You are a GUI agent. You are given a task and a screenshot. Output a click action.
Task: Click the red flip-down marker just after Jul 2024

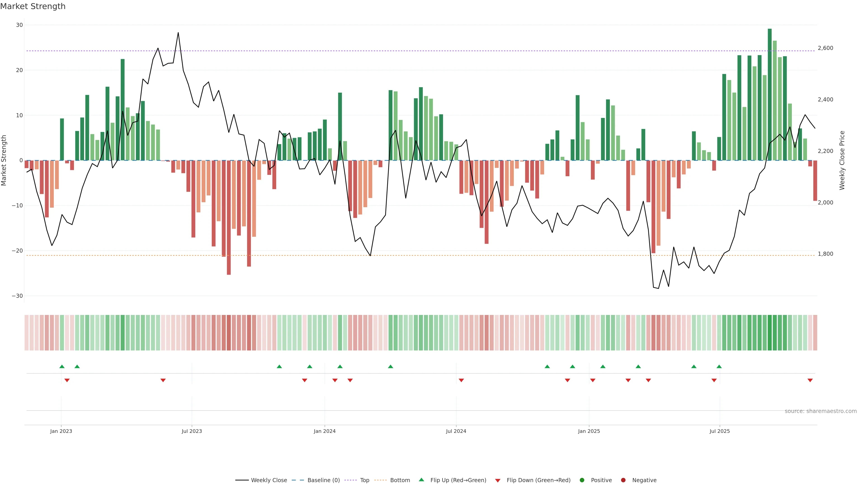pos(461,380)
